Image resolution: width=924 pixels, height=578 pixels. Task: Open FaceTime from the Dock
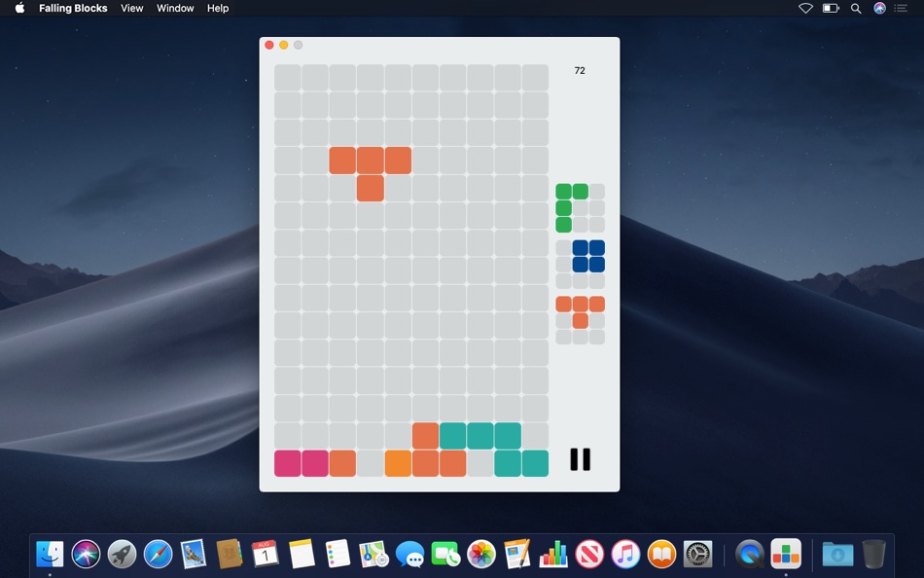point(445,555)
